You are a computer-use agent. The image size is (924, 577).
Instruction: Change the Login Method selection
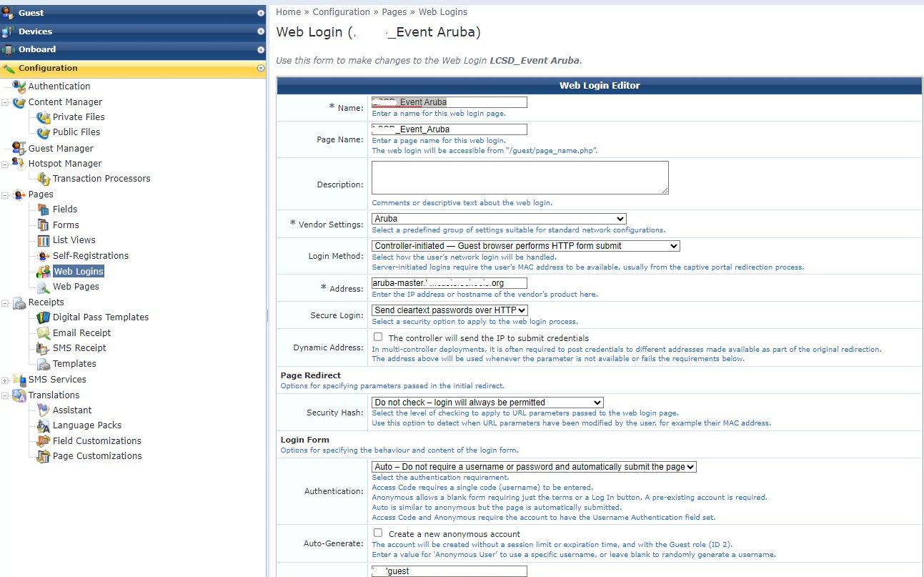pos(524,245)
